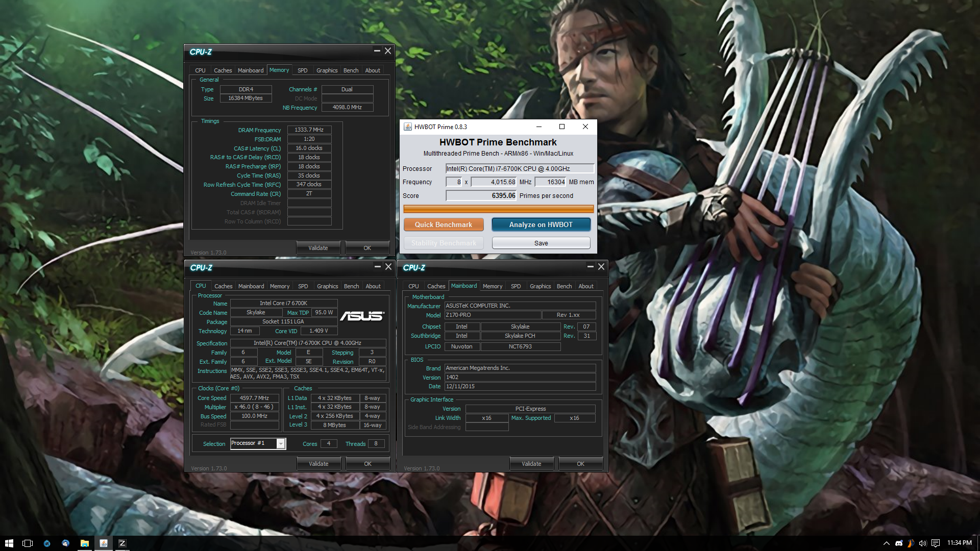This screenshot has width=980, height=551.
Task: Open File Explorer from the taskbar
Action: tap(84, 543)
